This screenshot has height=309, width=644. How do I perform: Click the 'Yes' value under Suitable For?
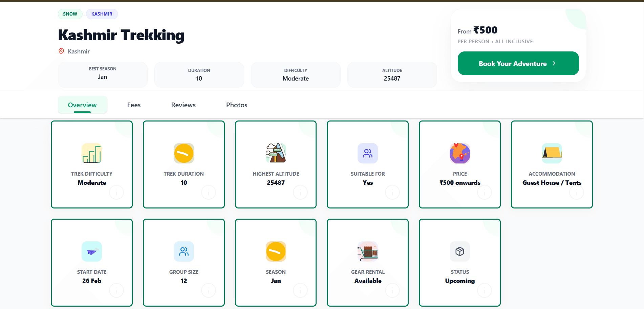(x=368, y=183)
